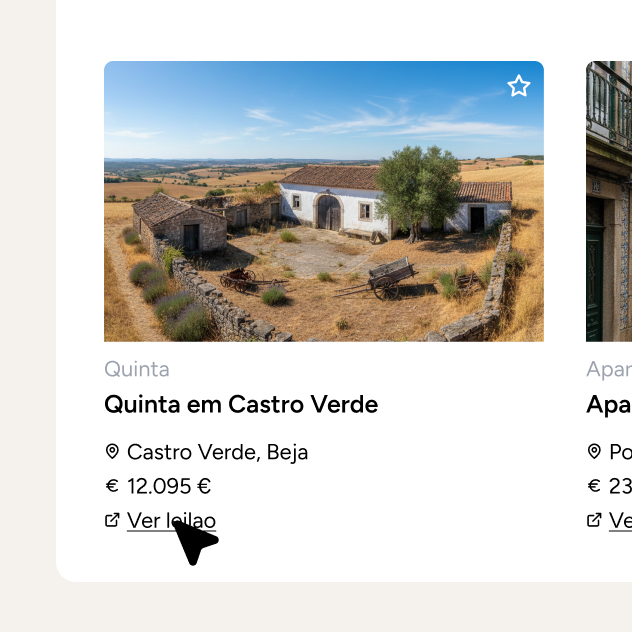
Task: Open the Quinta farmhouse photo
Action: (x=323, y=201)
